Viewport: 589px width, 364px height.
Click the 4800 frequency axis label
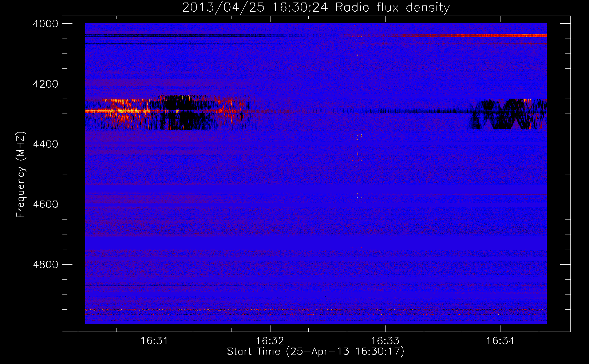click(x=46, y=264)
